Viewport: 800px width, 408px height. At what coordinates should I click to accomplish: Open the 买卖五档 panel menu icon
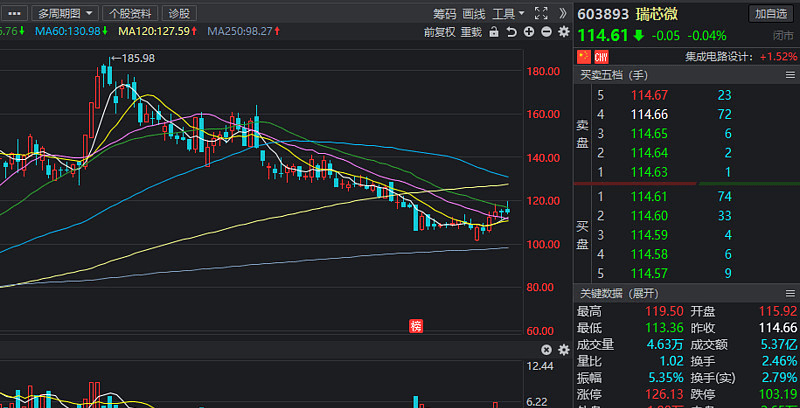tap(790, 75)
